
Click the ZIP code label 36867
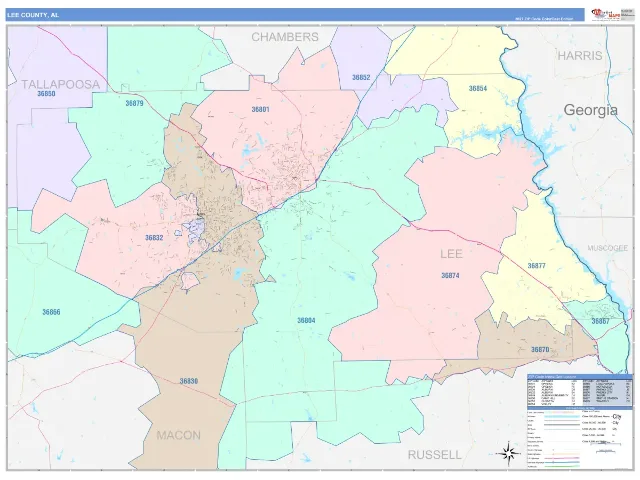600,321
